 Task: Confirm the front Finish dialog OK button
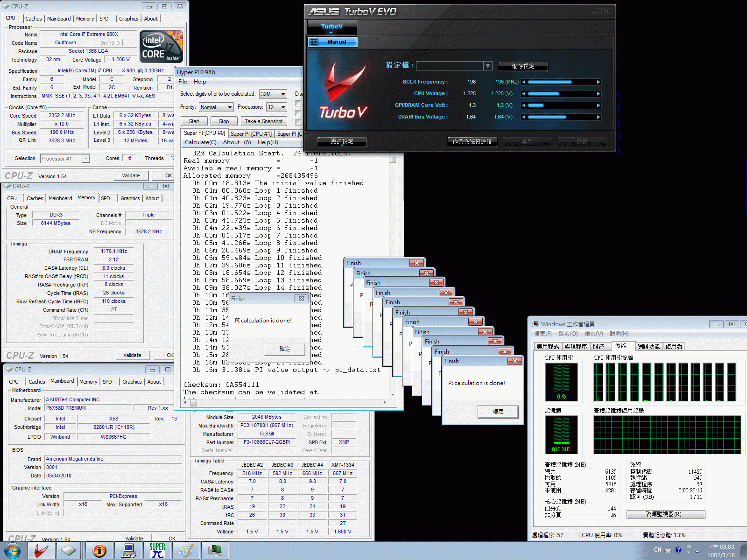(498, 412)
